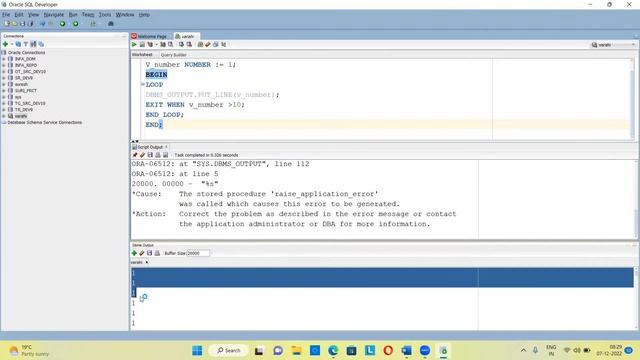The width and height of the screenshot is (640, 360).
Task: Close the connection tab in Dbms Output
Action: pos(147,262)
